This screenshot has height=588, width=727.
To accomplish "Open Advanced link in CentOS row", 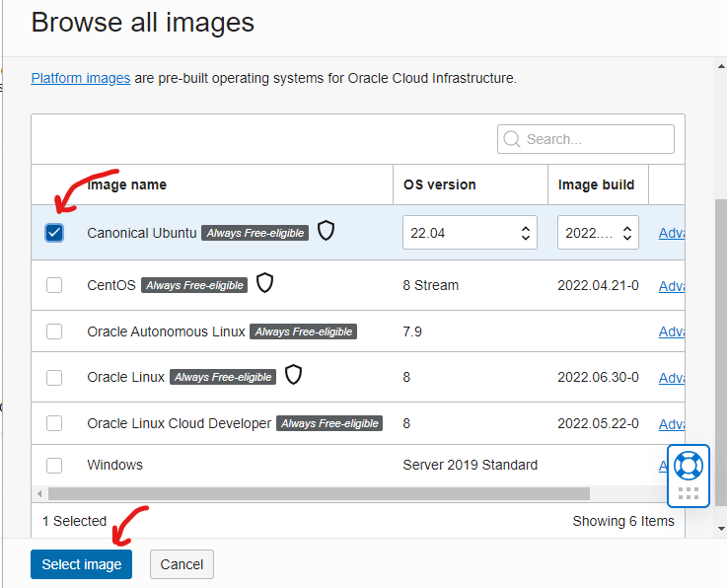I will tap(672, 286).
